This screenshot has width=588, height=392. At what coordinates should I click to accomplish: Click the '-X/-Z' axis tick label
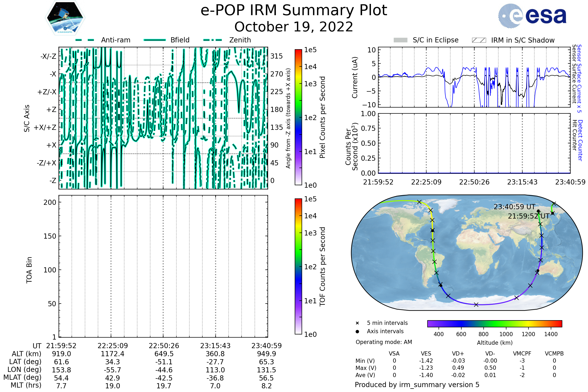point(48,56)
